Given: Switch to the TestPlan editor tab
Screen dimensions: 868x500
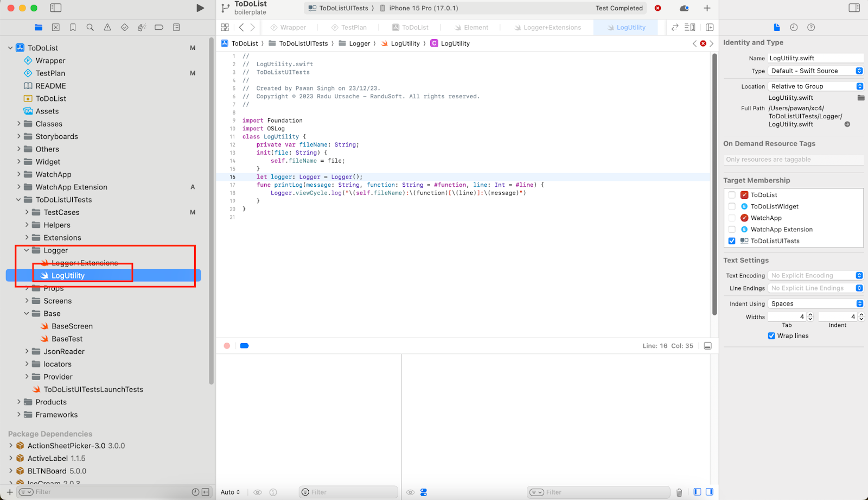Looking at the screenshot, I should click(349, 27).
